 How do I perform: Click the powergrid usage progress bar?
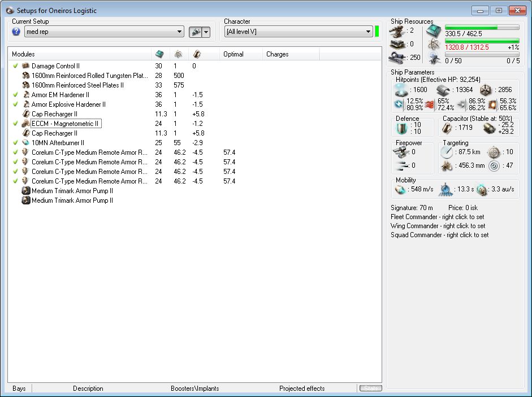click(x=482, y=41)
